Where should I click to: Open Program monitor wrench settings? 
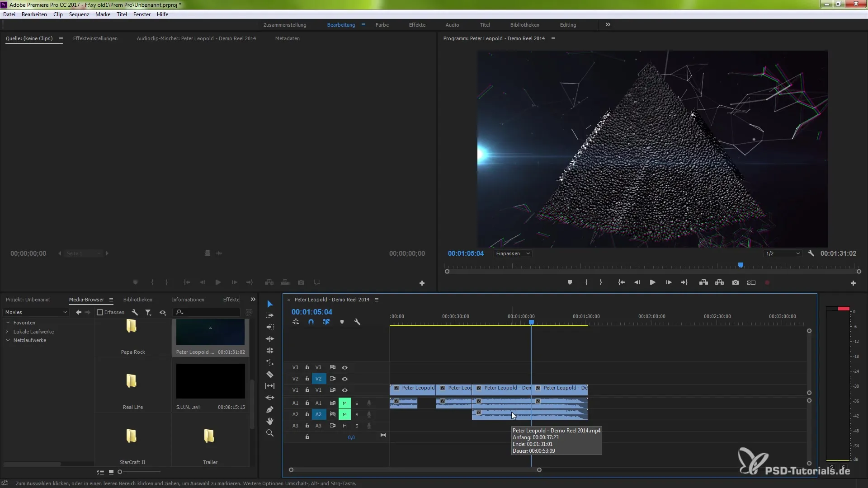pos(811,253)
